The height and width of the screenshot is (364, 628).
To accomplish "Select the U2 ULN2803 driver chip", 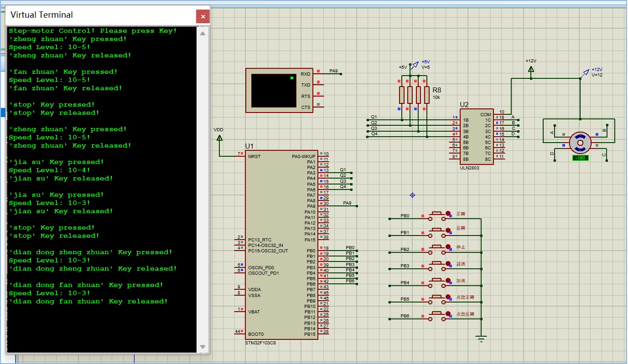I will point(476,137).
